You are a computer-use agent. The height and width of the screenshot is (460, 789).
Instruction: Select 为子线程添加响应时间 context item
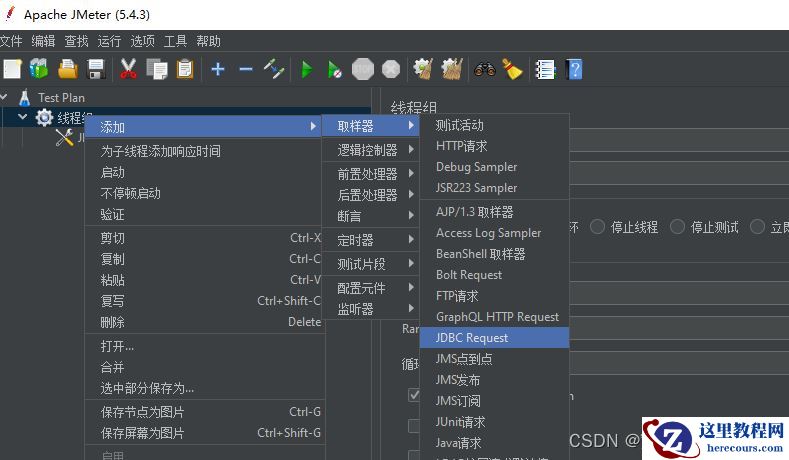(204, 151)
